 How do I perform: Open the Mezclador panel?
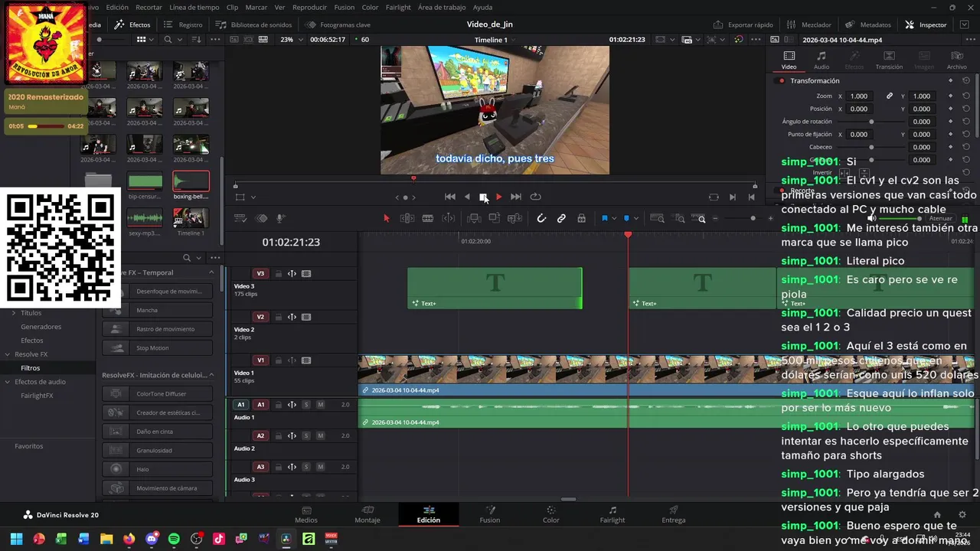pos(809,24)
